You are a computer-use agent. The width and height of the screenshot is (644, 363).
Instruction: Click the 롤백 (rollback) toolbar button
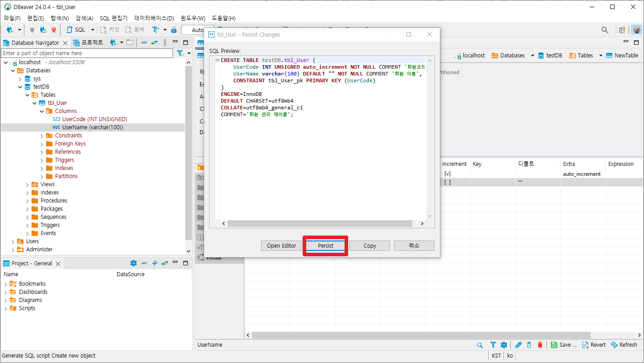point(135,30)
